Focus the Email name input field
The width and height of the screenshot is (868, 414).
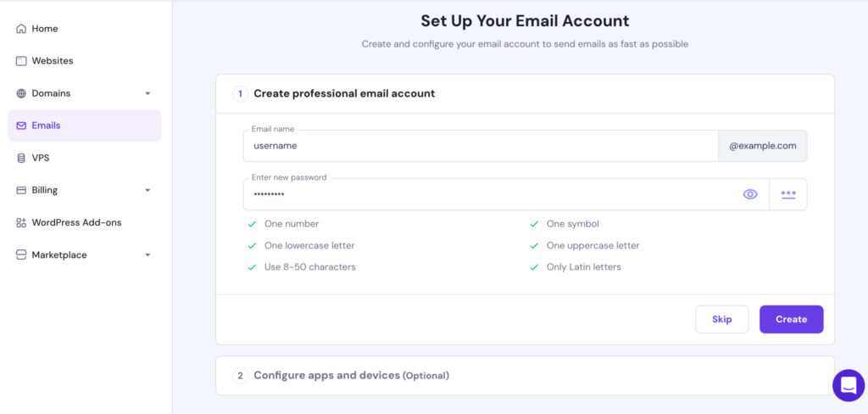pos(481,146)
